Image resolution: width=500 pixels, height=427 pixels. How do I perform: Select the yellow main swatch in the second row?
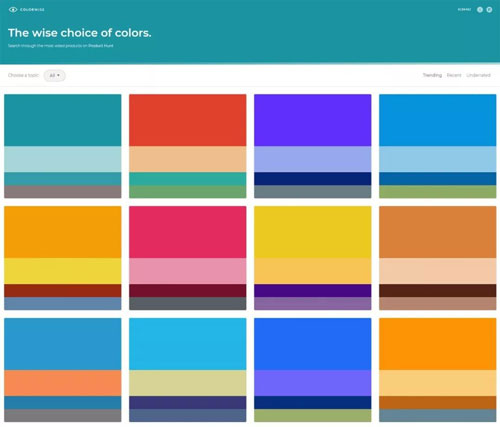point(313,232)
